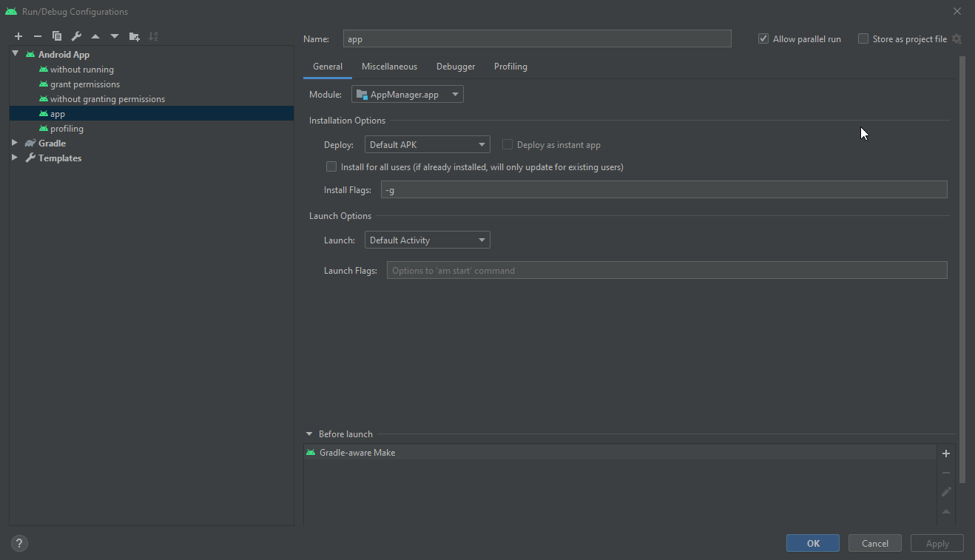The image size is (975, 560).
Task: Check Install for all users option
Action: [x=331, y=167]
